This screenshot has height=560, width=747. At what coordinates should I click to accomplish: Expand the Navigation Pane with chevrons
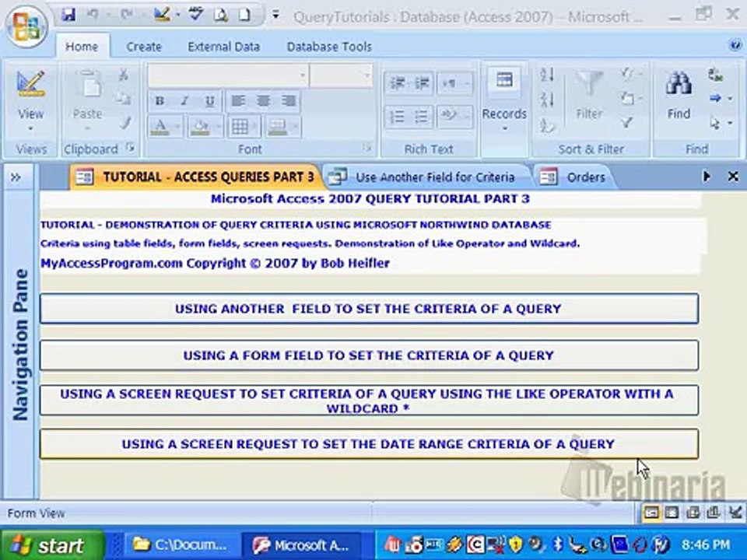click(x=16, y=177)
